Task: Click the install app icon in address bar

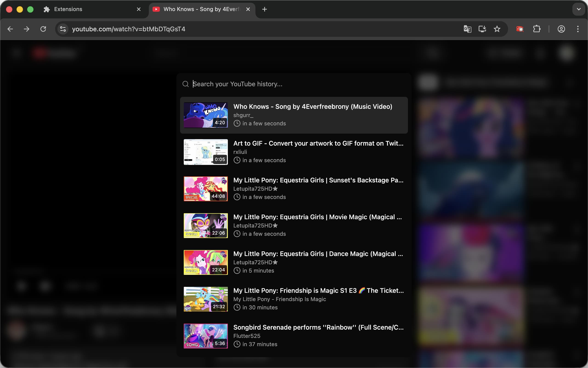Action: point(482,29)
